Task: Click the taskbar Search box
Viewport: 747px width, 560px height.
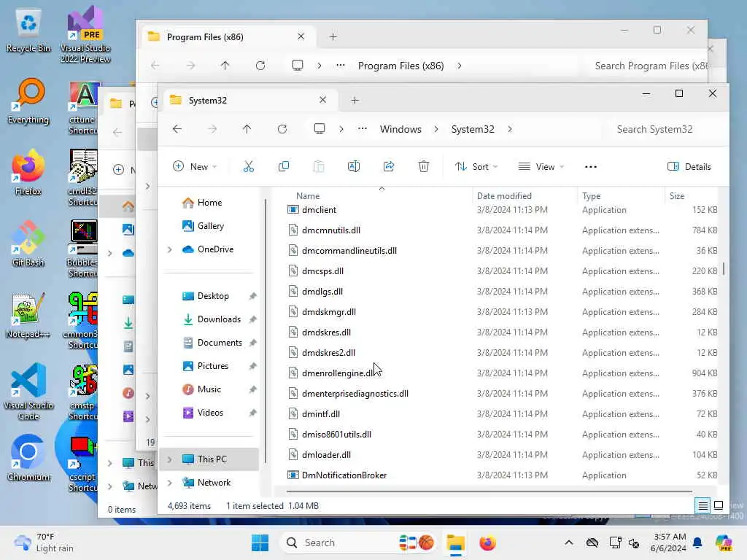Action: tap(359, 542)
